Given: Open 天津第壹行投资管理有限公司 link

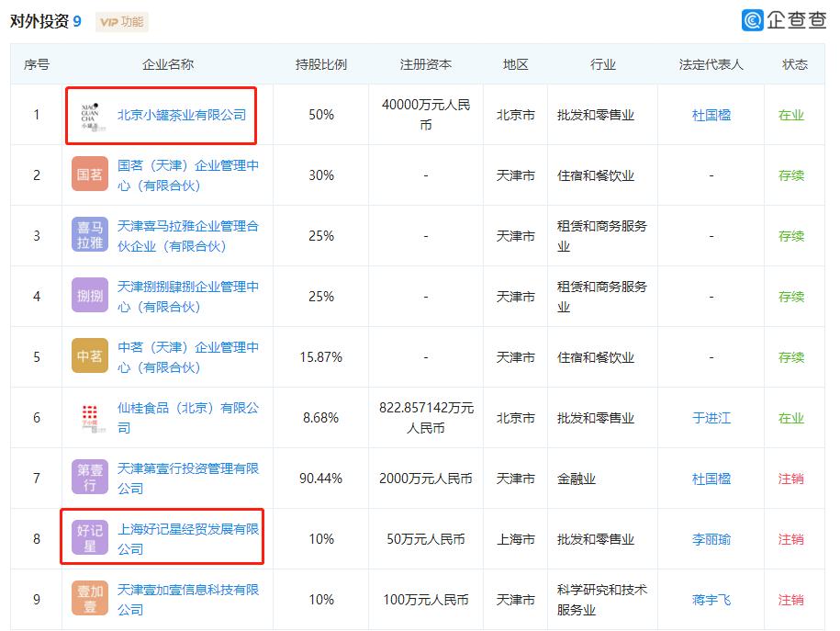Looking at the screenshot, I should pyautogui.click(x=188, y=479).
